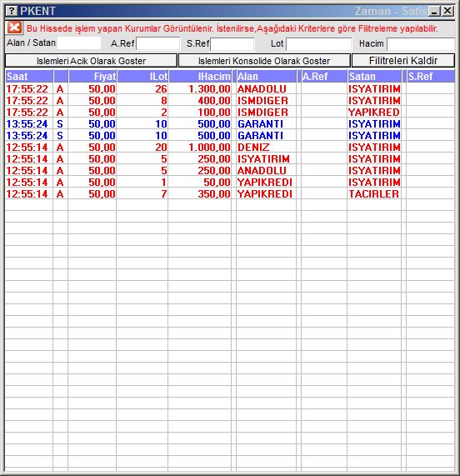Image resolution: width=460 pixels, height=476 pixels.
Task: Sort by the S.Ref column header
Action: click(x=431, y=76)
